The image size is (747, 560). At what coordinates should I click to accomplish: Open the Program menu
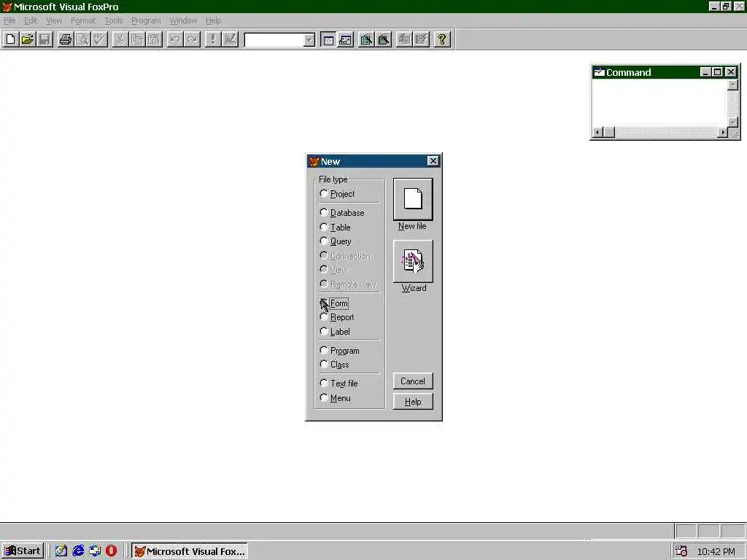pos(146,20)
